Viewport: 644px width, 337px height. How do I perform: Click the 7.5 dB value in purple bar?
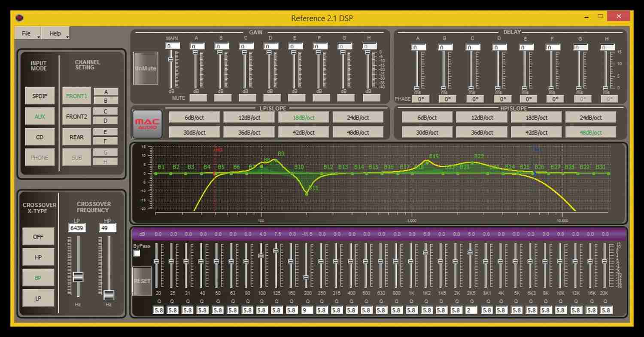tap(277, 234)
